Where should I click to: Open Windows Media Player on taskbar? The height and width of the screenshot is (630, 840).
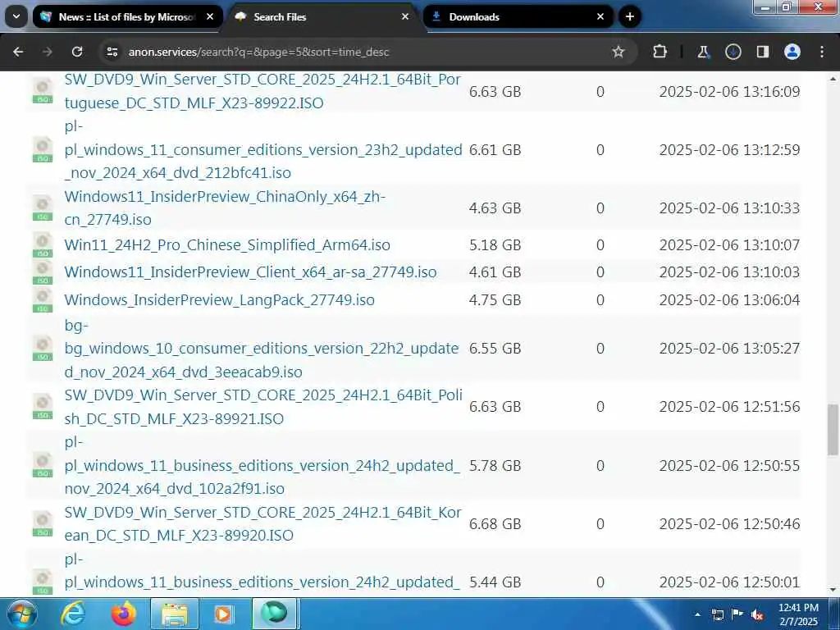click(224, 614)
